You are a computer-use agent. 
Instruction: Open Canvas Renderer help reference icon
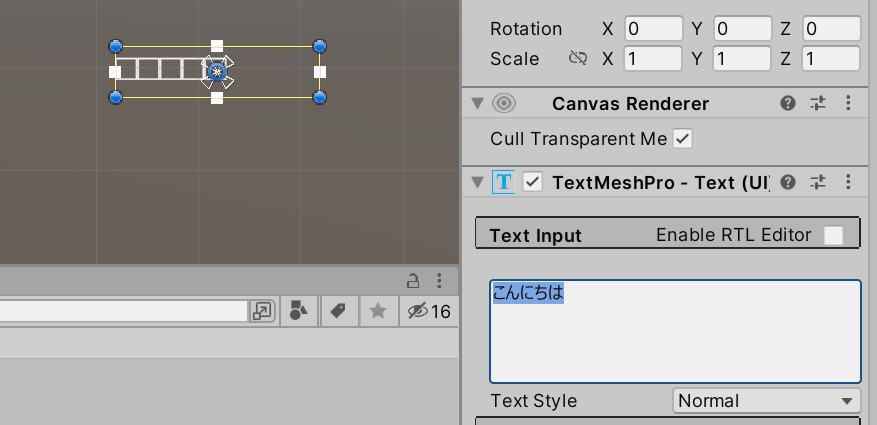(x=788, y=103)
